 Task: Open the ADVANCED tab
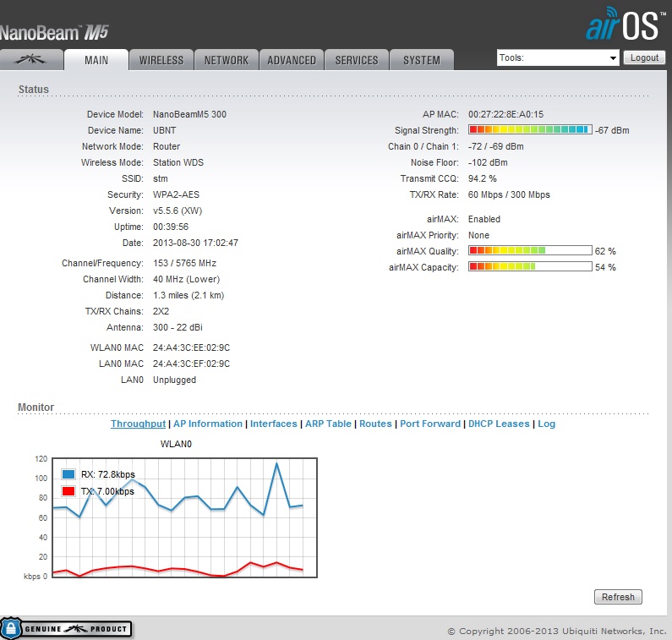pos(292,60)
